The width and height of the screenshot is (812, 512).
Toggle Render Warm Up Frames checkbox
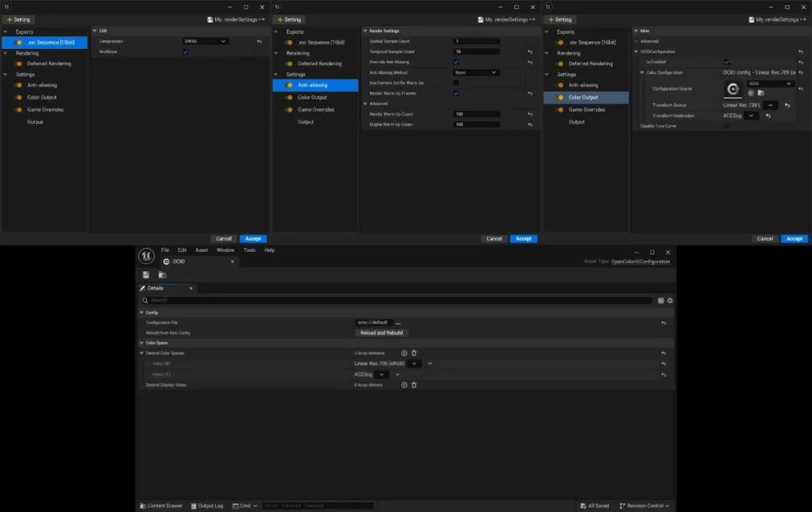[456, 94]
